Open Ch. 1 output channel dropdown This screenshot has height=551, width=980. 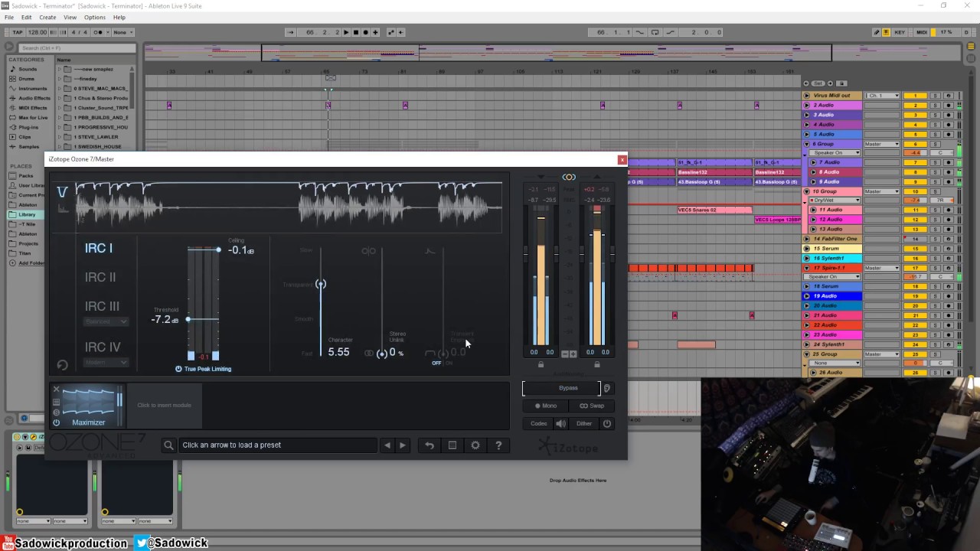tap(882, 96)
